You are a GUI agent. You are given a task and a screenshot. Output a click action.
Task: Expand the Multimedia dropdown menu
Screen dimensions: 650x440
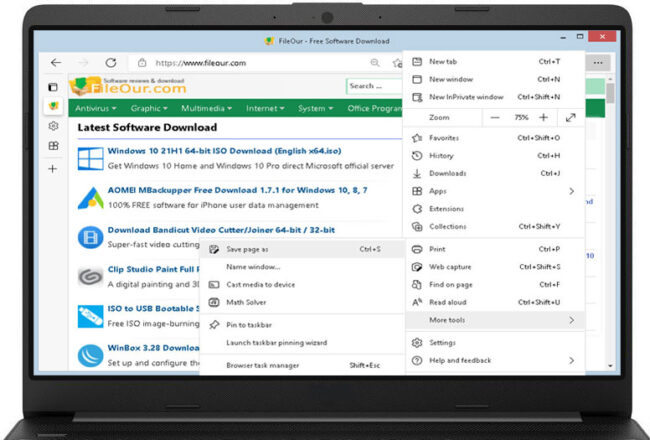click(x=205, y=108)
